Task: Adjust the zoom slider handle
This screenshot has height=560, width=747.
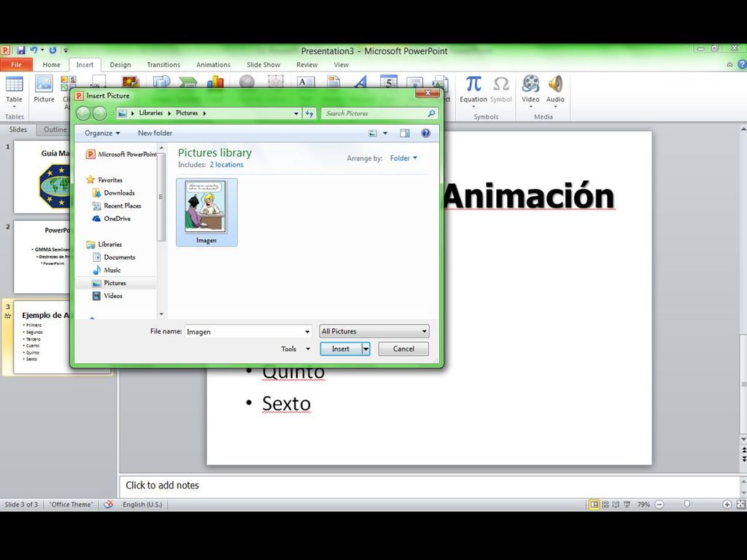Action: point(687,505)
